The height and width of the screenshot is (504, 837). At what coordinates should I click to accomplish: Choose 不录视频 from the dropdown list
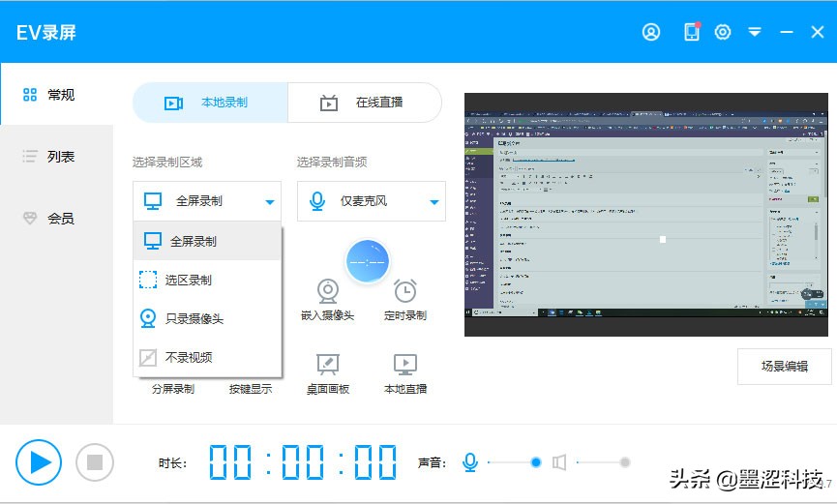click(x=207, y=357)
